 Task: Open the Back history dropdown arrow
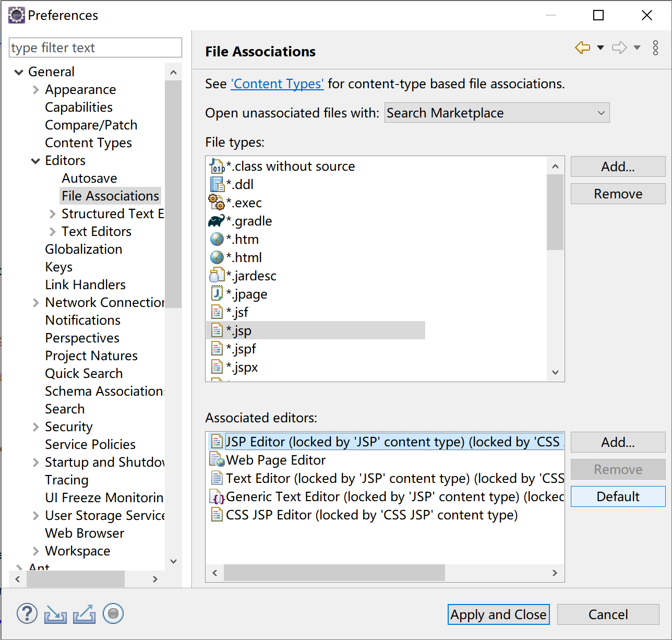pyautogui.click(x=601, y=48)
